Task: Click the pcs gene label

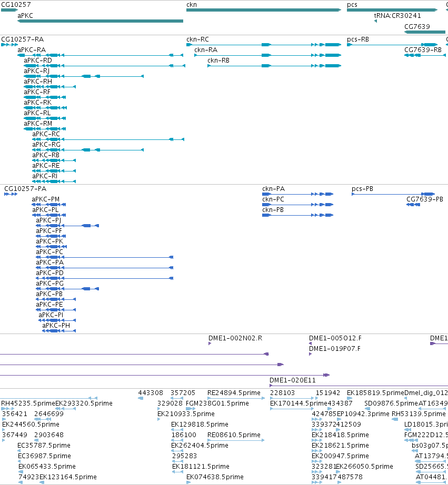Action: coord(352,5)
